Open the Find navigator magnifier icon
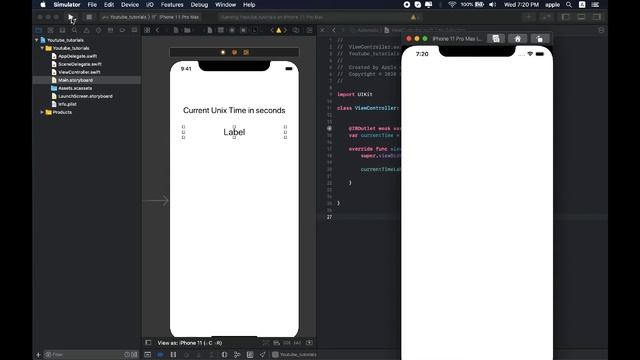The height and width of the screenshot is (360, 640). [74, 30]
